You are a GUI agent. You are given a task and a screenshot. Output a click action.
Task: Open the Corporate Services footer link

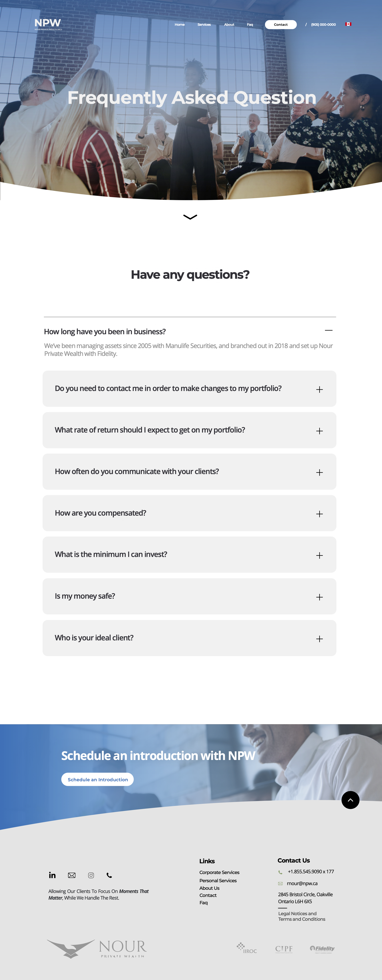click(219, 872)
